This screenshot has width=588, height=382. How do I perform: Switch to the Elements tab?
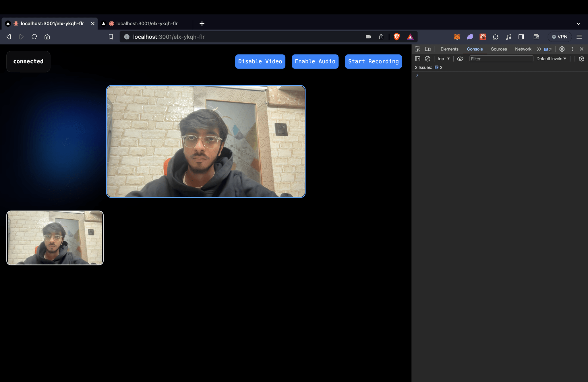(x=449, y=49)
